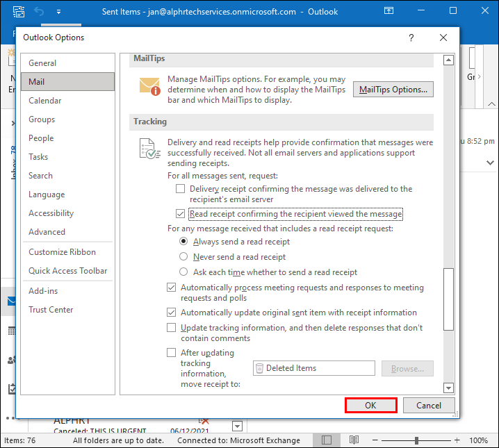499x448 pixels.
Task: Open Advanced options category
Action: [x=68, y=232]
